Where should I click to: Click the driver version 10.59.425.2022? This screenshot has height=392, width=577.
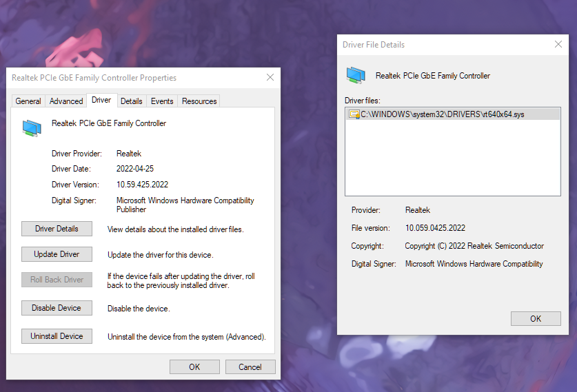point(143,185)
